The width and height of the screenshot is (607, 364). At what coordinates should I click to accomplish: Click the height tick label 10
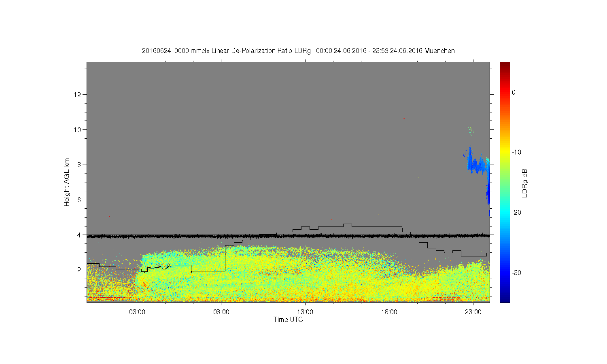[x=78, y=129]
